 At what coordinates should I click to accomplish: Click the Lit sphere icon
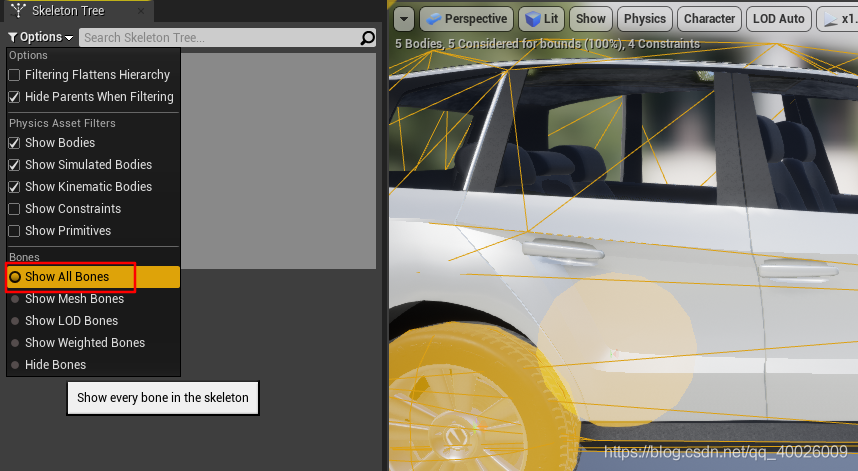click(532, 19)
